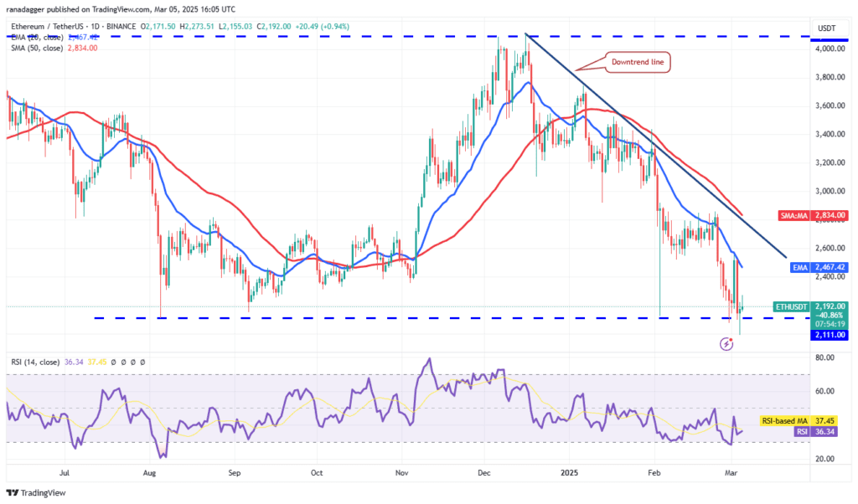Click the blue 2,111.00 price tag

tap(830, 335)
